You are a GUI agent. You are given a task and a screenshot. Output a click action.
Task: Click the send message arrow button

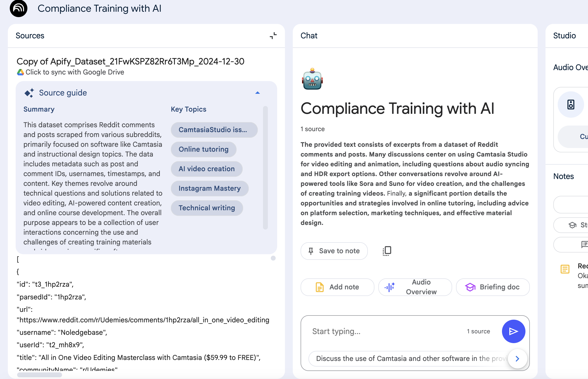[513, 331]
